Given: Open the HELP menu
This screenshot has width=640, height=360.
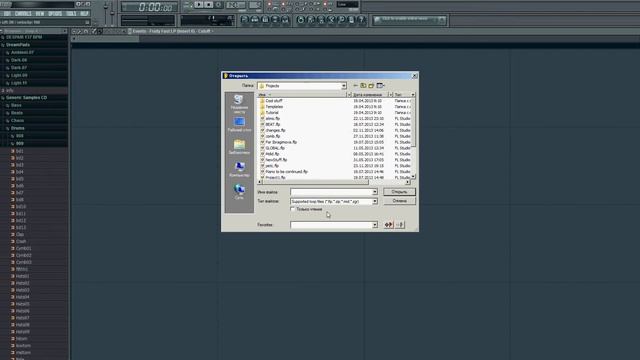Looking at the screenshot, I should tap(84, 13).
